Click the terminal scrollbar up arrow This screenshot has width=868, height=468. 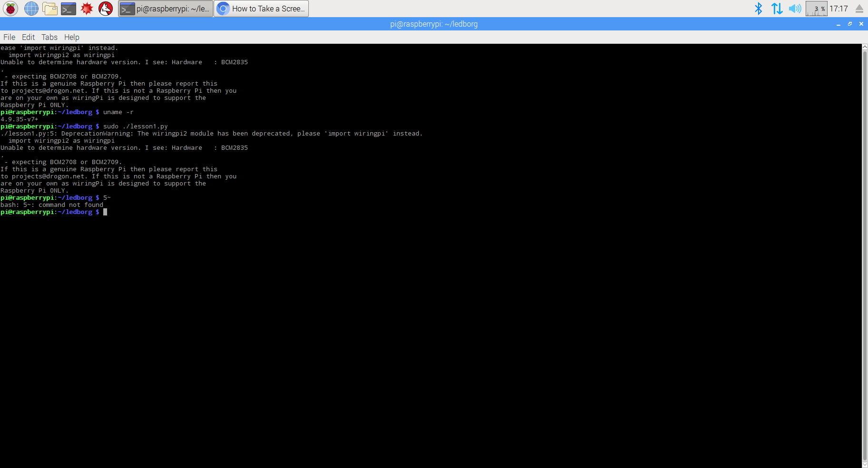[865, 47]
